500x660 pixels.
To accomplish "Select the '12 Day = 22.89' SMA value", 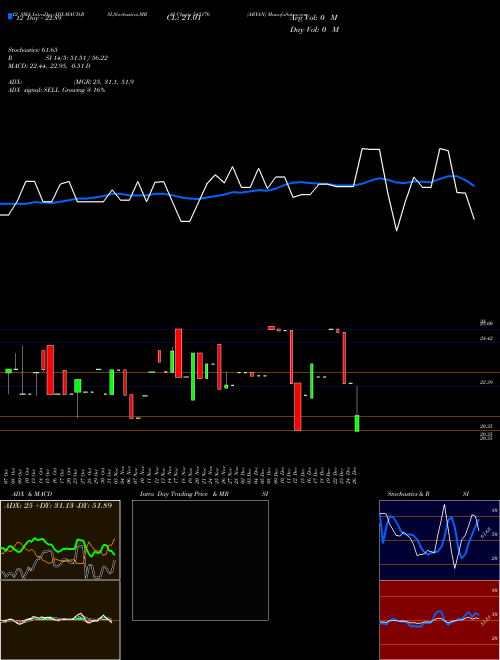I will (x=39, y=18).
